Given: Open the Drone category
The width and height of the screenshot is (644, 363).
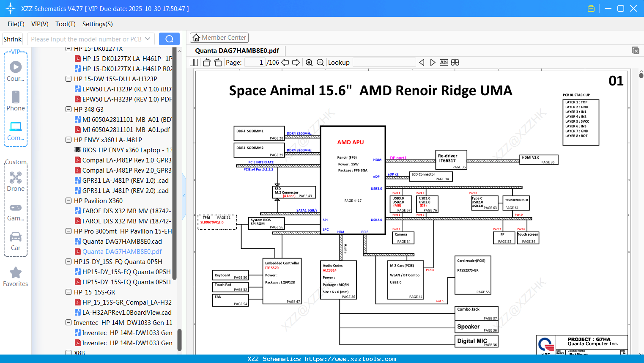Looking at the screenshot, I should (16, 181).
